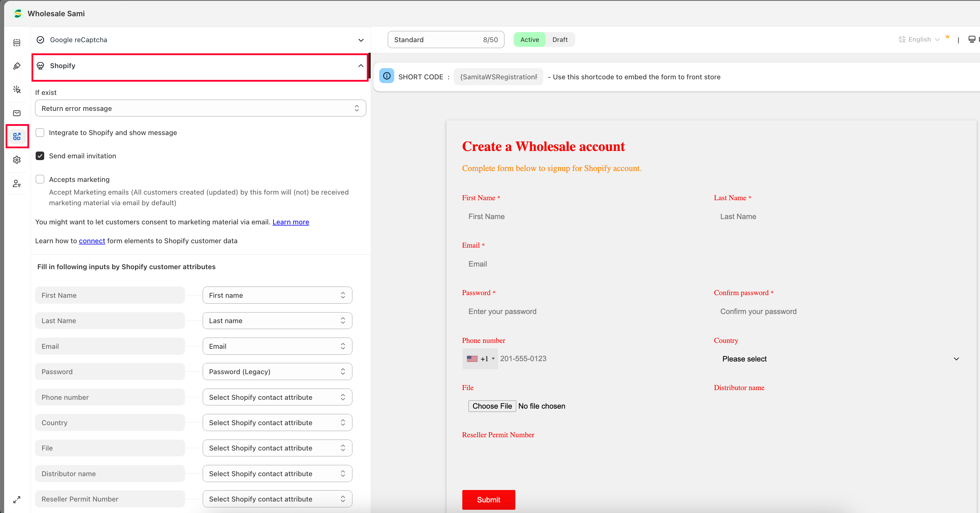Uncheck Send email invitation
Viewport: 980px width, 513px height.
[x=40, y=156]
